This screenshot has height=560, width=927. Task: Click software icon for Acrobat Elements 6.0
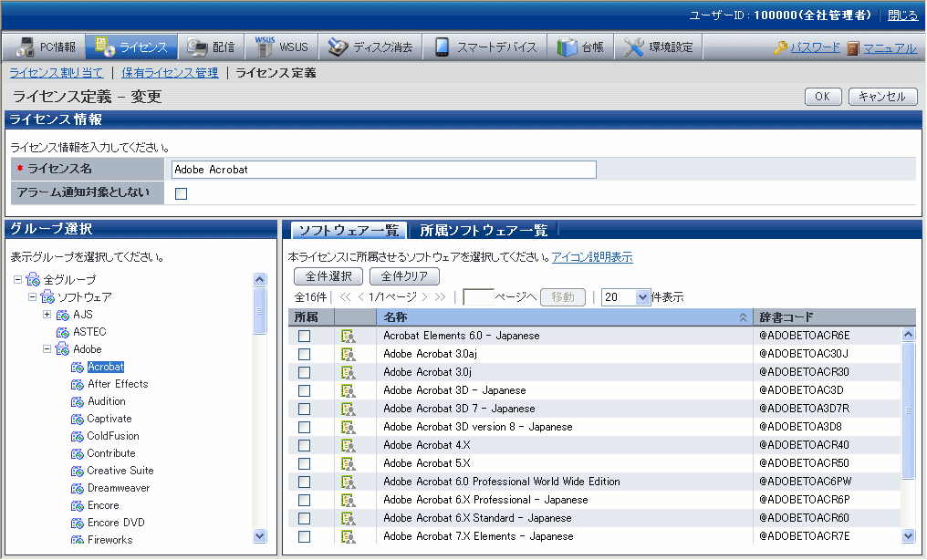tap(349, 337)
